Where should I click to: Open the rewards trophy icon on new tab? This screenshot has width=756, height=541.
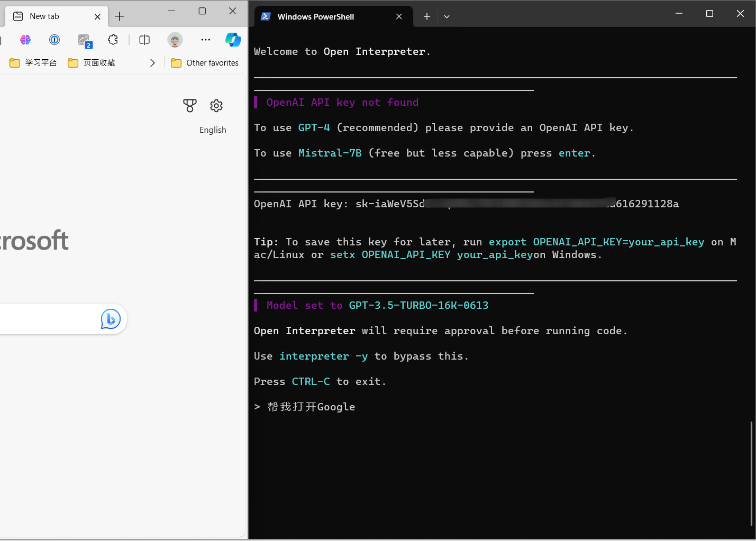pos(189,106)
